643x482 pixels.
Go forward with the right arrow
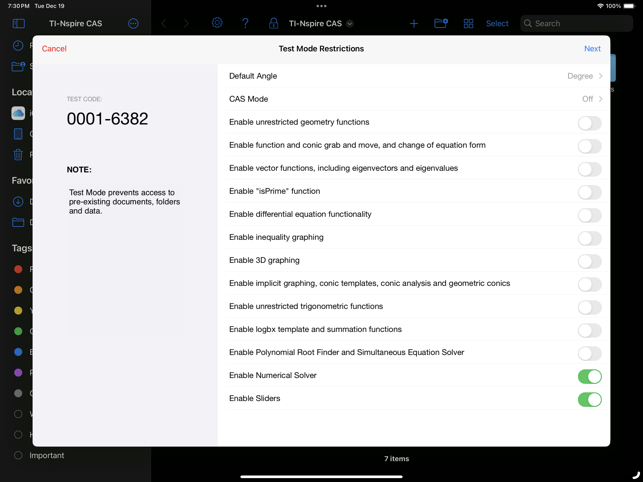tap(186, 23)
